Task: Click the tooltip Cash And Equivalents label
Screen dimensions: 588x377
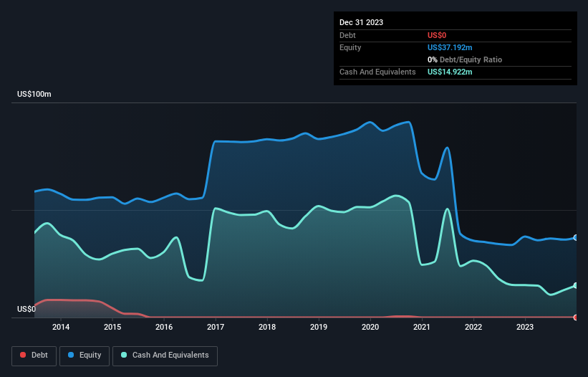Action: (x=377, y=72)
